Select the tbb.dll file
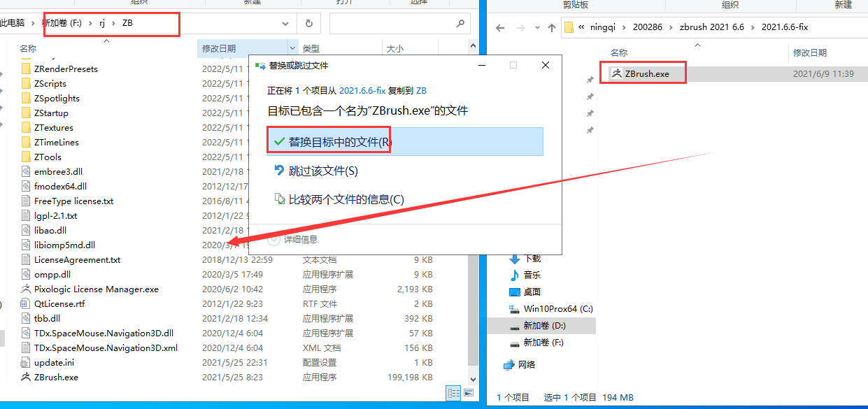 pos(48,318)
